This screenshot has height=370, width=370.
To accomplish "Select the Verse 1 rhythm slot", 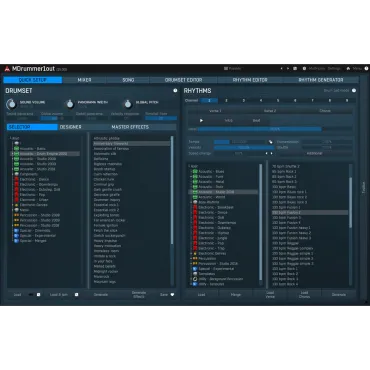I will point(215,111).
